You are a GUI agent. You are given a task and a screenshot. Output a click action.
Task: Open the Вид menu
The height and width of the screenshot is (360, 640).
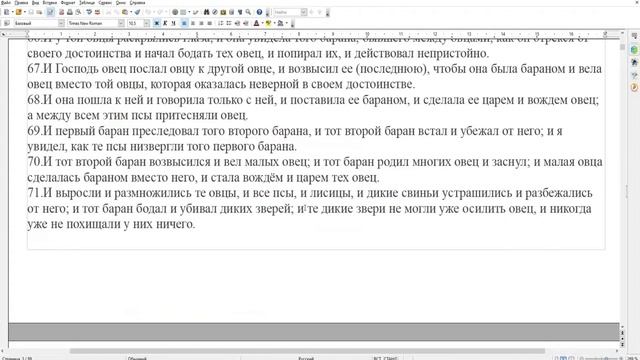click(36, 2)
